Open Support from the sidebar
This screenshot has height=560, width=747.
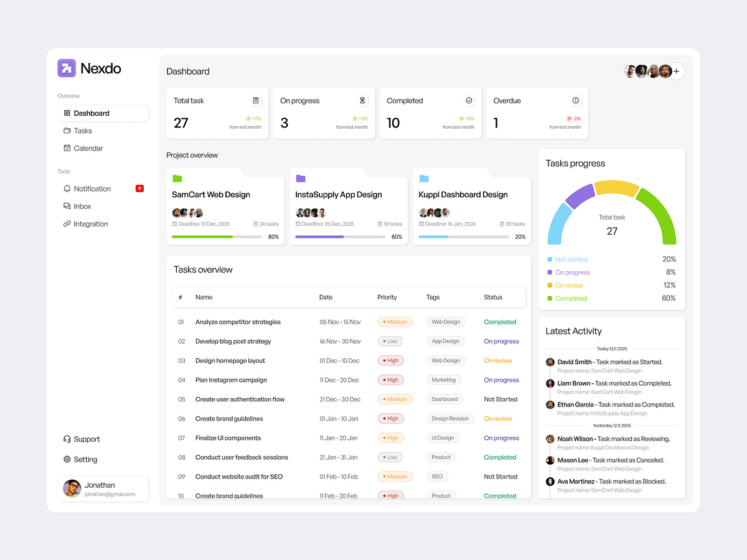[82, 439]
